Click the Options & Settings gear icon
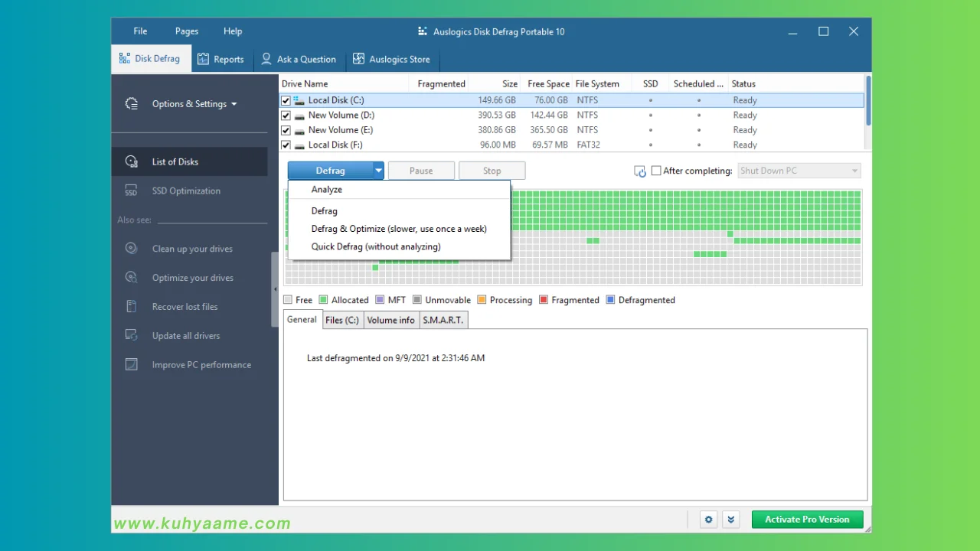The image size is (980, 551). click(132, 104)
